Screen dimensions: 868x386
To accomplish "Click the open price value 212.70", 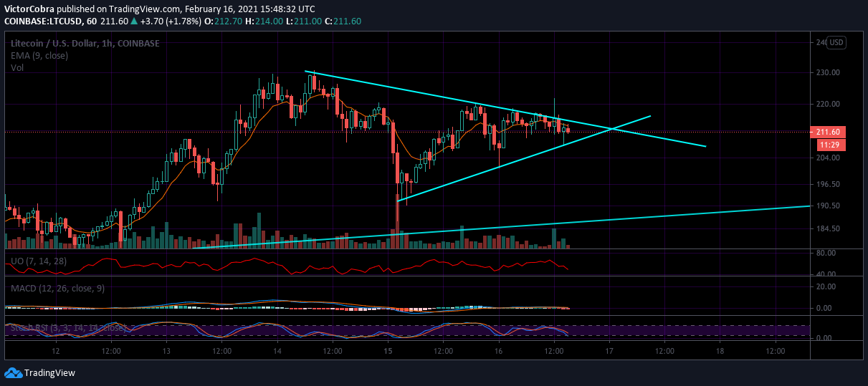I will pos(229,21).
